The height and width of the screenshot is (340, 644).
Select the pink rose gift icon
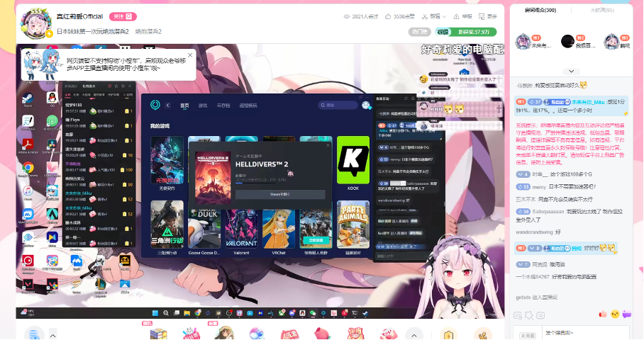click(x=323, y=334)
